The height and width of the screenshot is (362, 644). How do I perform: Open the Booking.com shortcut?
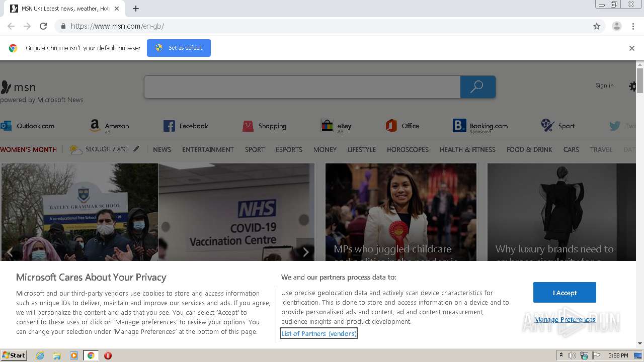[x=480, y=126]
